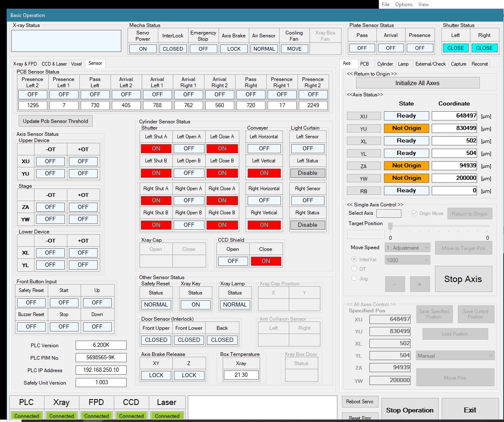This screenshot has height=422, width=504.
Task: Select the XU axis button
Action: point(364,116)
